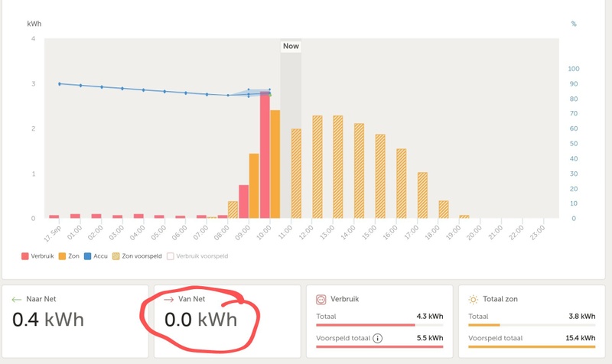
Task: Toggle the Accu series in legend
Action: (x=97, y=256)
